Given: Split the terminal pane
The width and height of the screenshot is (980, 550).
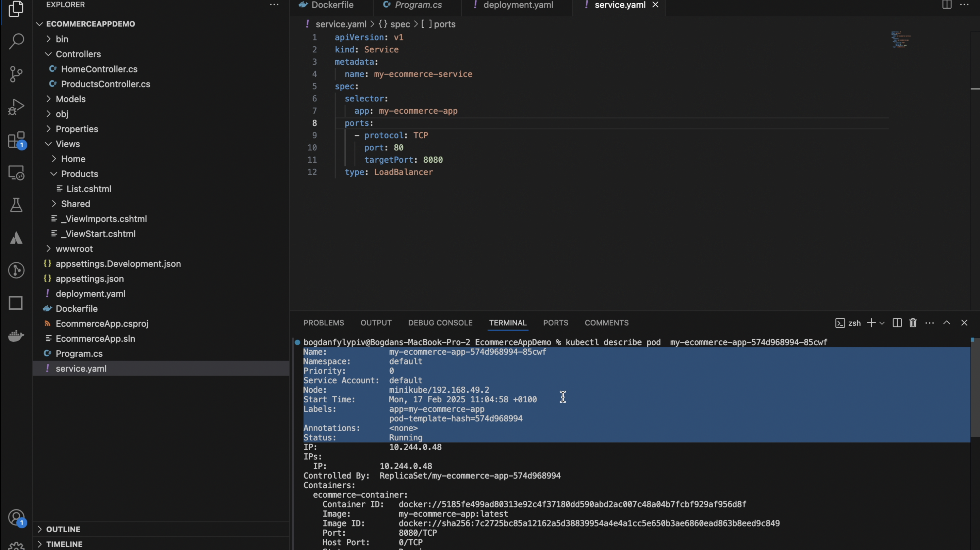Looking at the screenshot, I should click(897, 323).
